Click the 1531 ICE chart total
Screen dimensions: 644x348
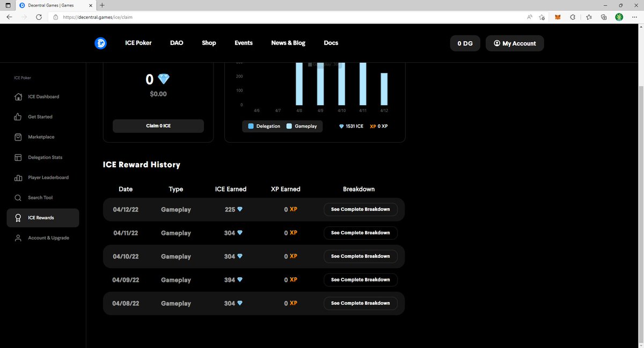[355, 126]
